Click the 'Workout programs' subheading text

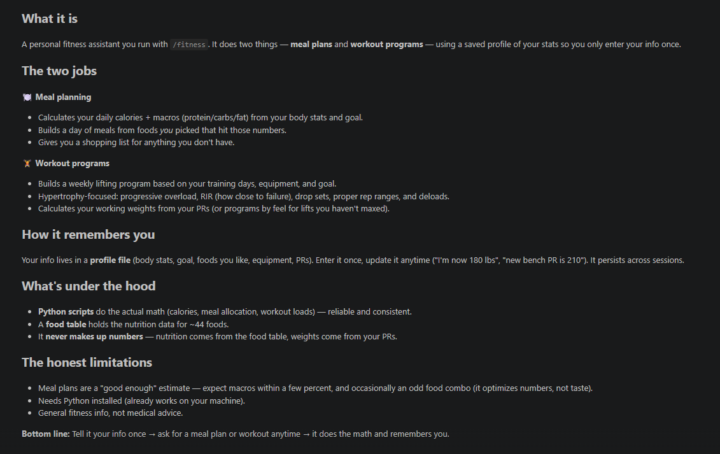tap(72, 163)
